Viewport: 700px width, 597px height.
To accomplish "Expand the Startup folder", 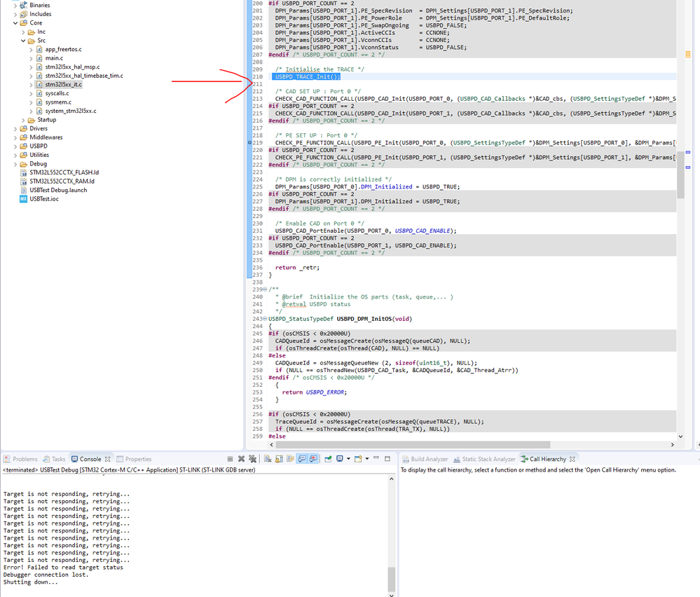I will [23, 120].
